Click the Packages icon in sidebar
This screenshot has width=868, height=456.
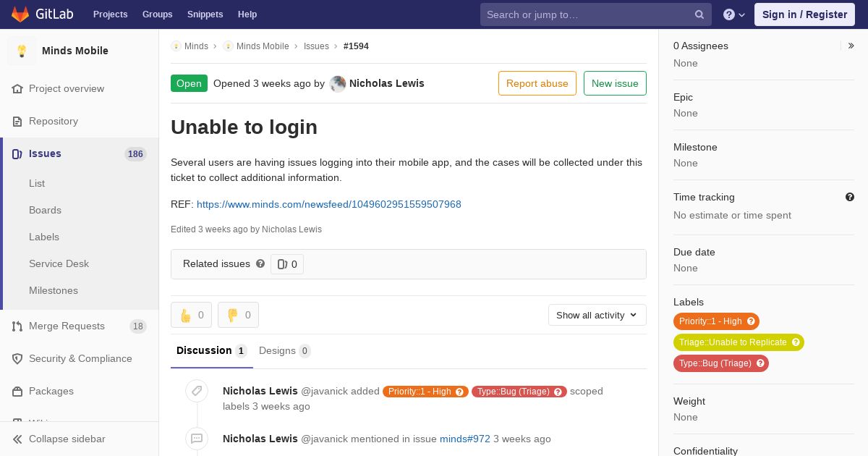coord(17,392)
